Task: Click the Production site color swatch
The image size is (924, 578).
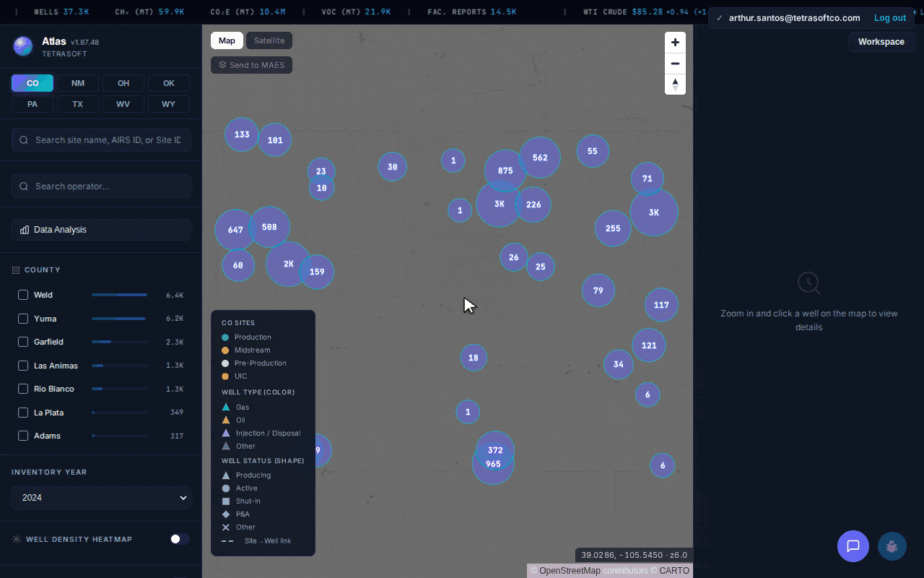Action: pyautogui.click(x=225, y=337)
